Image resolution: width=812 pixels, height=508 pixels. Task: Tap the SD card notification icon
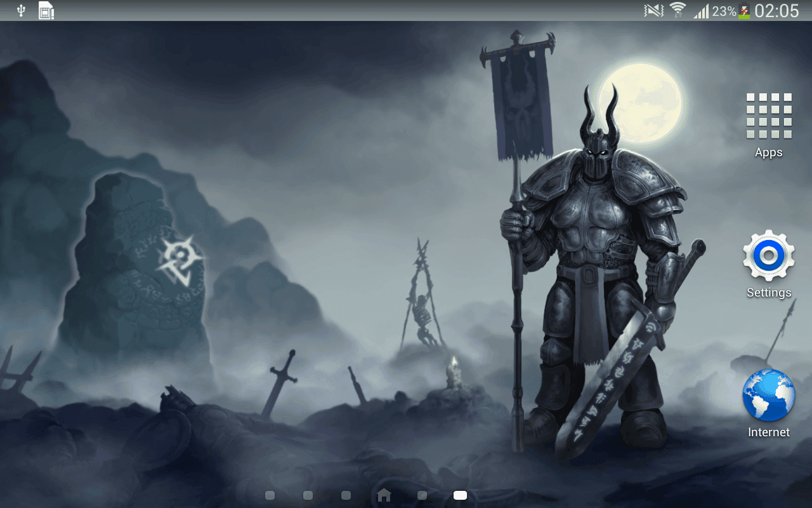tap(46, 10)
